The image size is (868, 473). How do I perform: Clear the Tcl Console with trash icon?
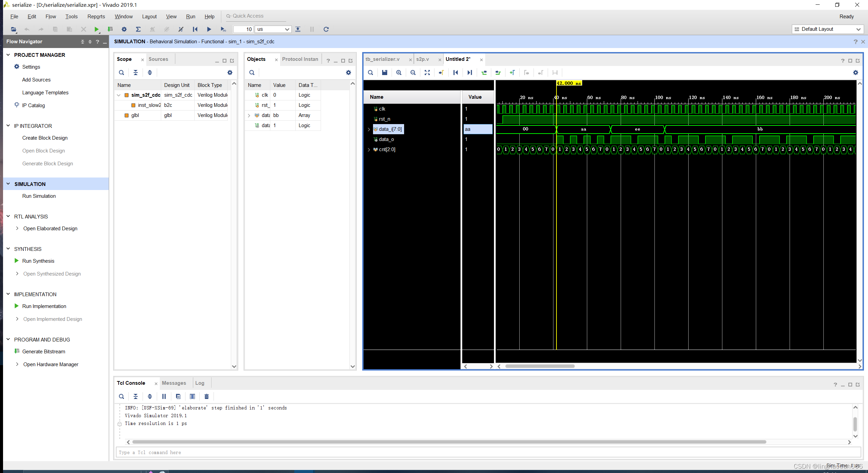[x=206, y=396]
